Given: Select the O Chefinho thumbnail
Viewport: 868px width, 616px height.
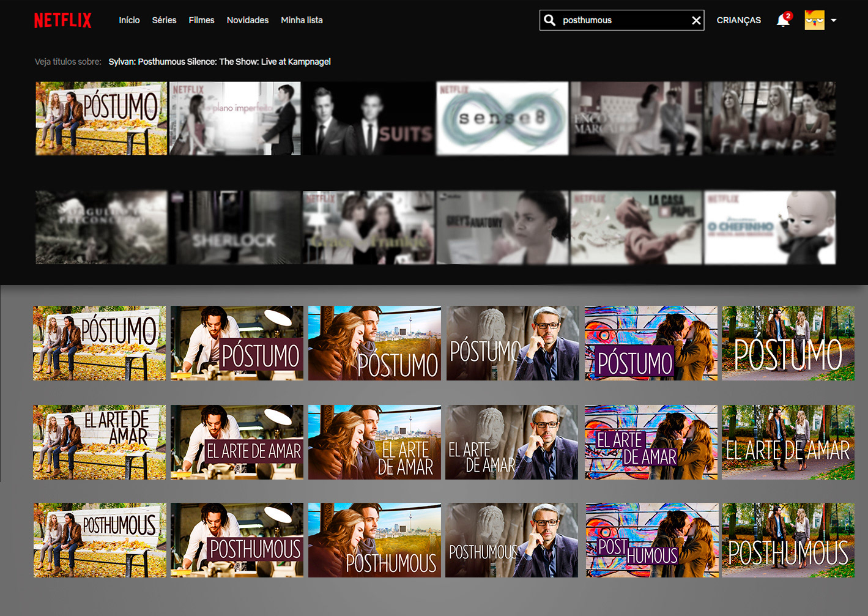Looking at the screenshot, I should 770,228.
